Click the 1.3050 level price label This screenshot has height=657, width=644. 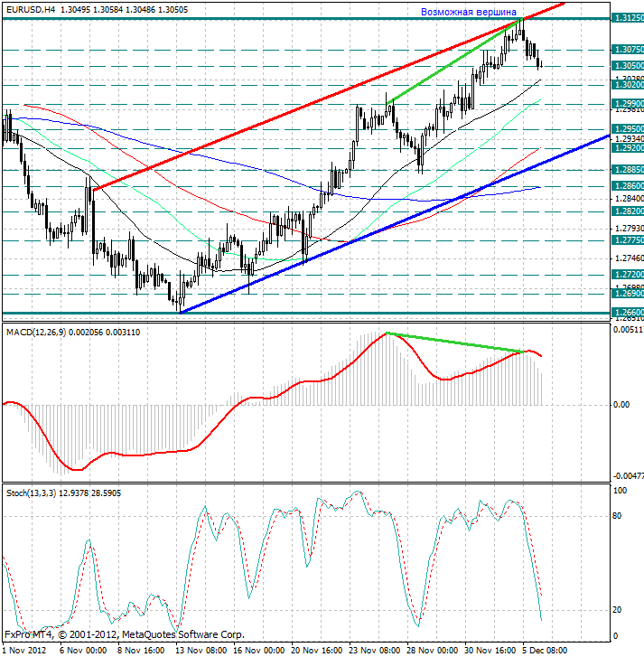628,66
